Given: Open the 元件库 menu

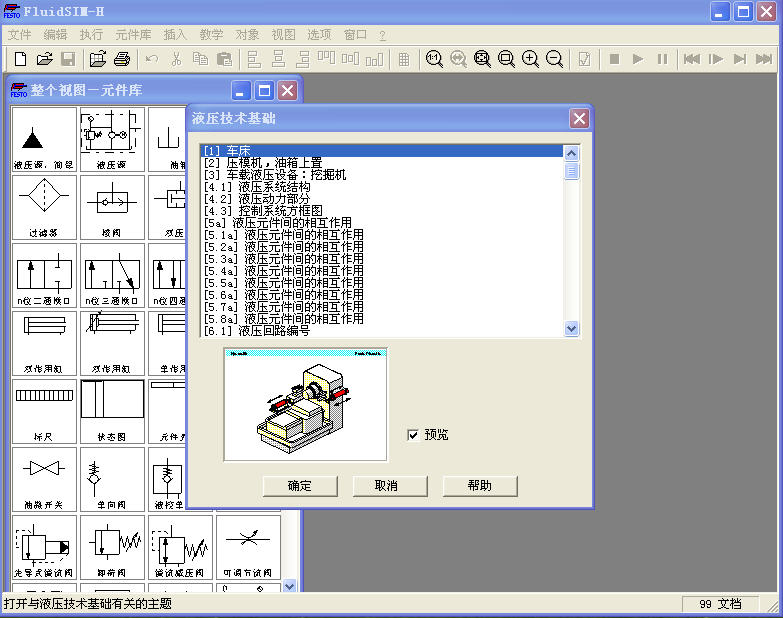Looking at the screenshot, I should [x=133, y=34].
